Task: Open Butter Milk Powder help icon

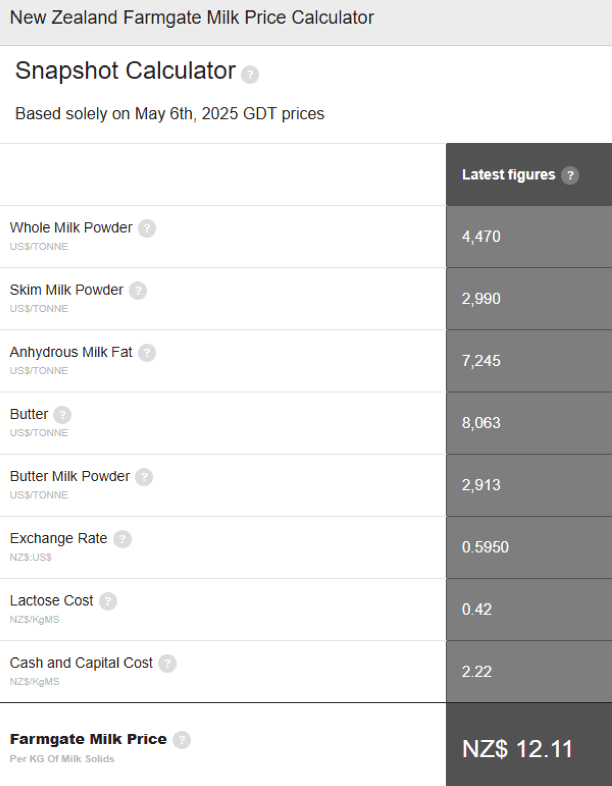Action: pos(144,477)
